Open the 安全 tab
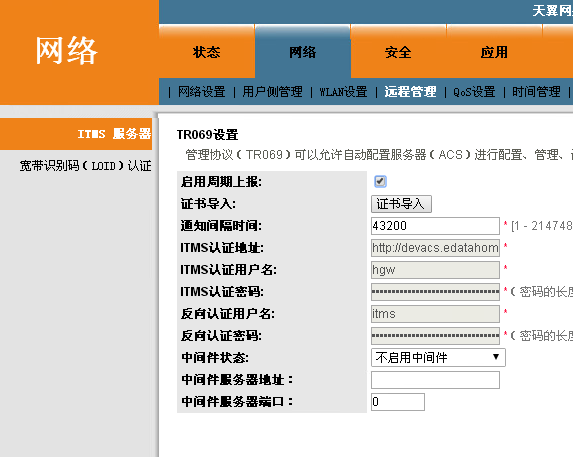Screen dimensions: 573x457 tap(398, 52)
